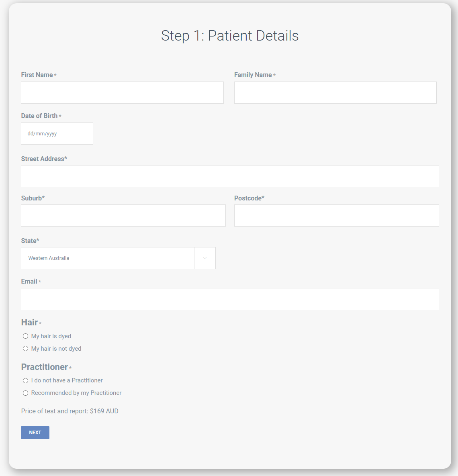Screen dimensions: 458x476
Task: Expand the State selector using the chevron arrow
Action: [x=205, y=258]
